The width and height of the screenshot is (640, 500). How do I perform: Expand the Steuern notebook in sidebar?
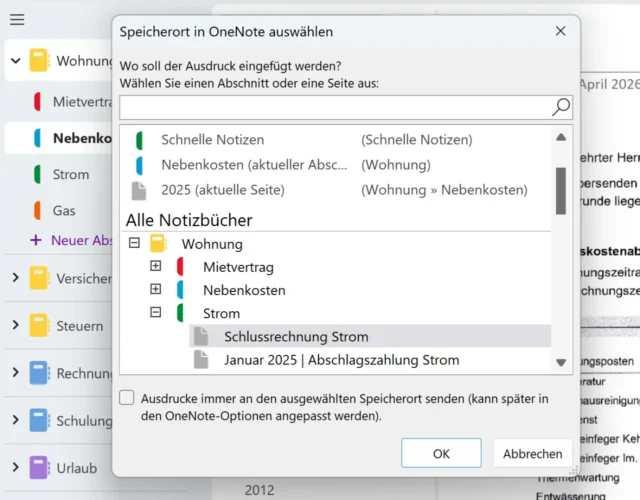pyautogui.click(x=16, y=325)
